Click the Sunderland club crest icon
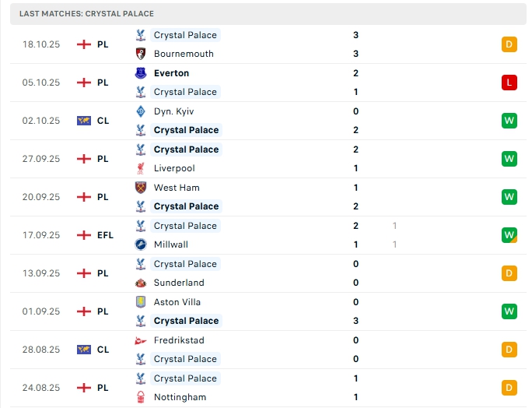 141,283
